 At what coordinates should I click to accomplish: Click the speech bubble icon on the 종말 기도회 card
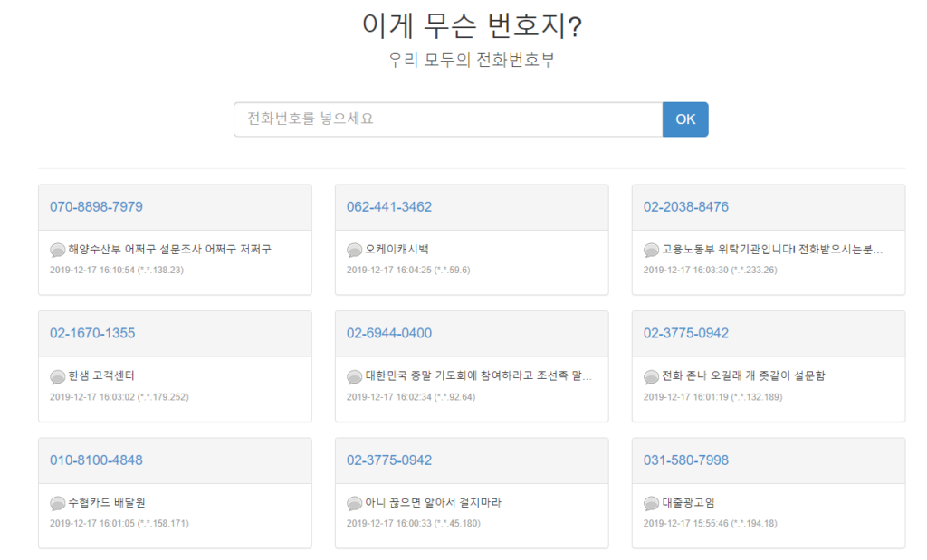[352, 376]
